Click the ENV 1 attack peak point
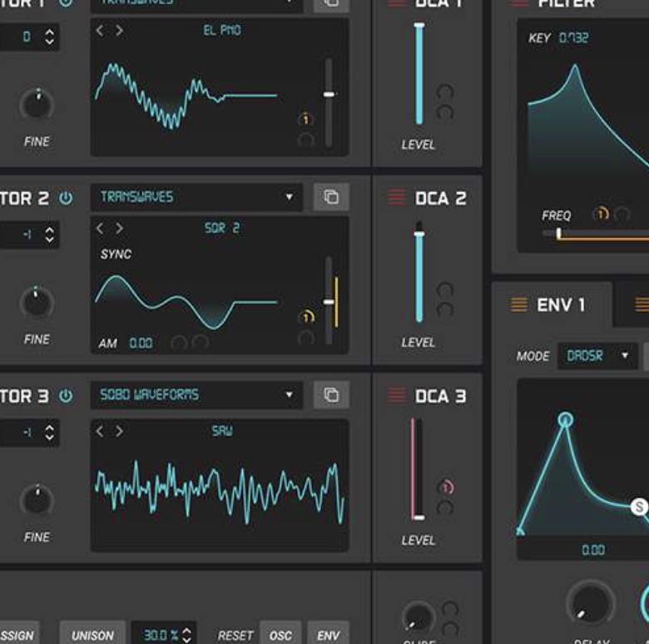Screen dimensions: 649x644 [x=566, y=419]
